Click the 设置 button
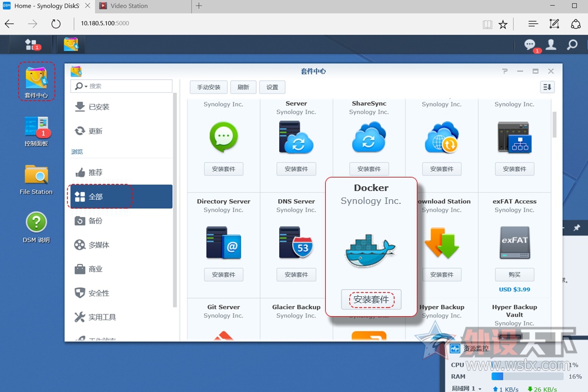The image size is (588, 392). coord(272,88)
